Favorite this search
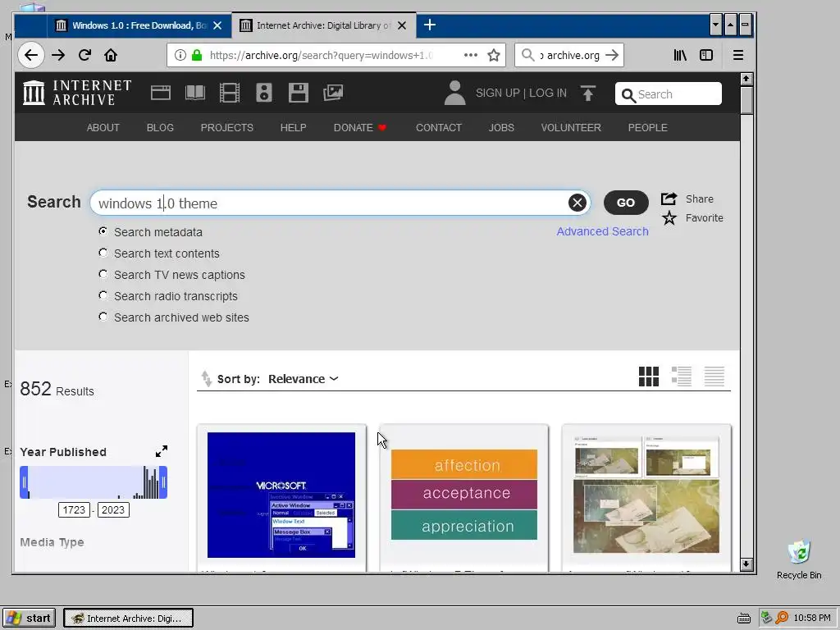Screen dimensions: 840x630 click(x=692, y=217)
